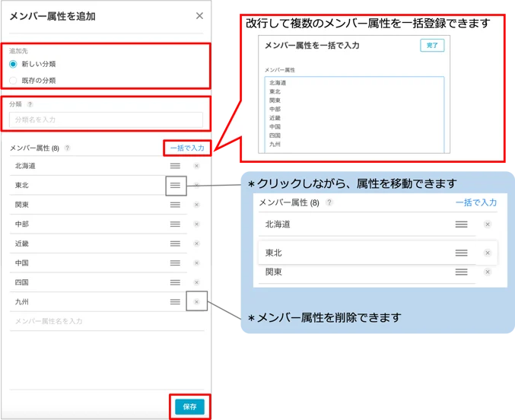515x420 pixels.
Task: Click the 関東 attribute text in the main dialog
Action: [x=21, y=205]
